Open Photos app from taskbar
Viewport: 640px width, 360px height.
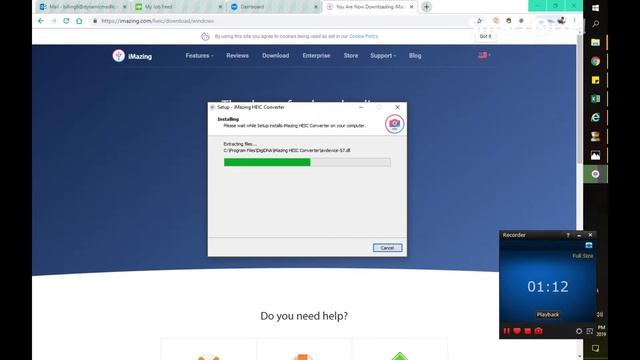point(596,155)
